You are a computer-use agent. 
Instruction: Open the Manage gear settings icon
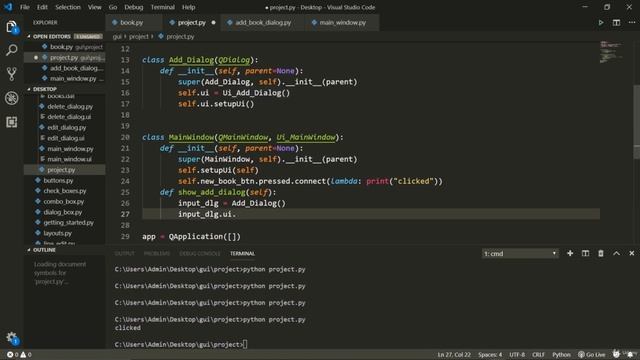click(11, 338)
